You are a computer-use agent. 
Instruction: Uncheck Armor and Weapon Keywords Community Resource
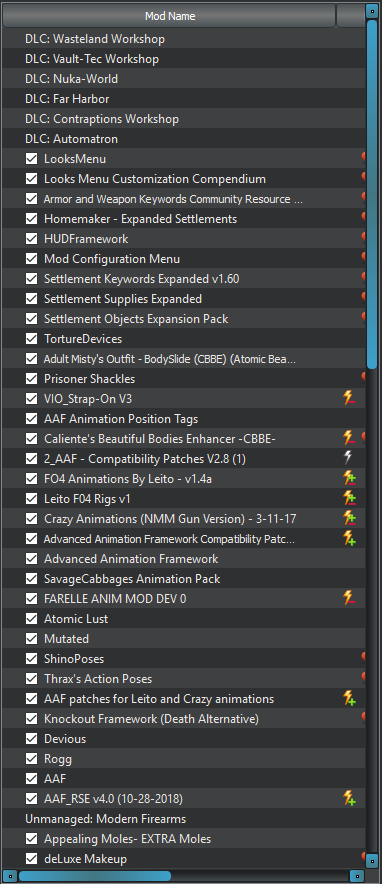coord(32,199)
